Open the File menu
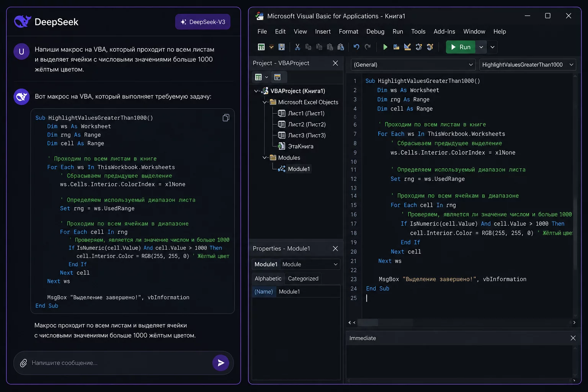This screenshot has height=392, width=588. coord(262,32)
